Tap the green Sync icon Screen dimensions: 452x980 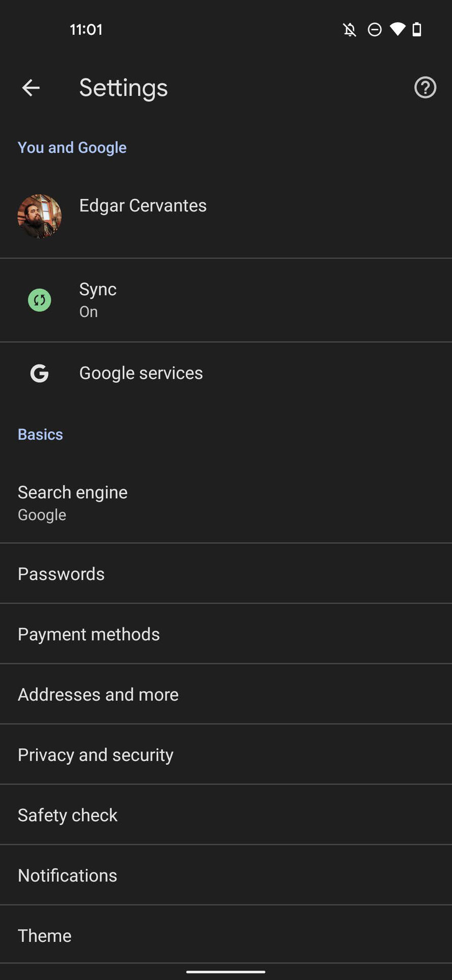tap(39, 300)
